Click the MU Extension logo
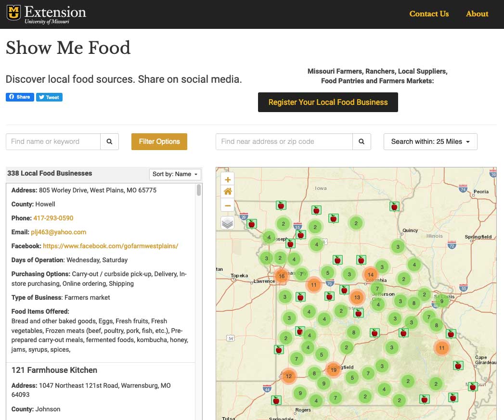The width and height of the screenshot is (504, 420). click(46, 14)
